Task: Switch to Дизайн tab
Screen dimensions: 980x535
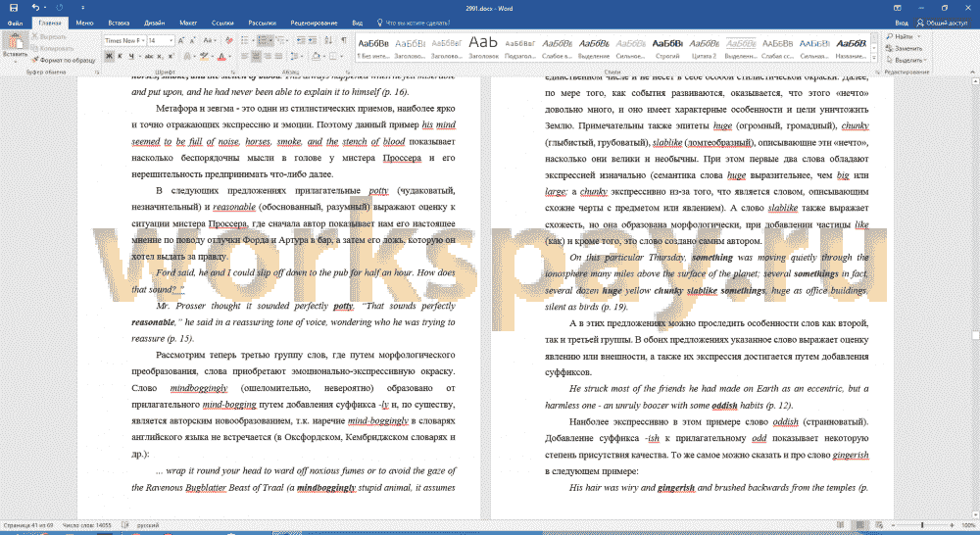Action: pyautogui.click(x=154, y=24)
